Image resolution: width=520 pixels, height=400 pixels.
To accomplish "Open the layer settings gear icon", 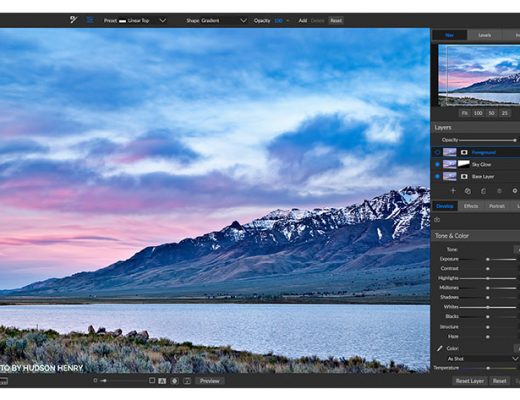I will (x=515, y=191).
